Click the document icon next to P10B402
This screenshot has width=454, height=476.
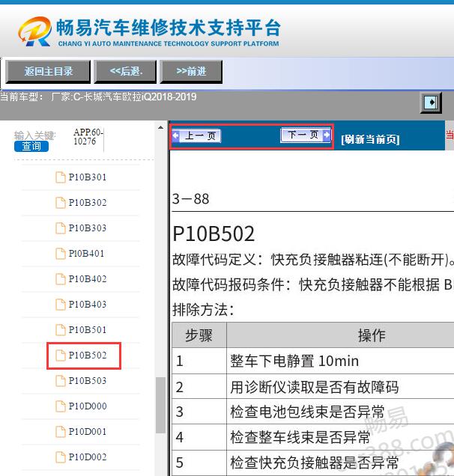click(61, 279)
